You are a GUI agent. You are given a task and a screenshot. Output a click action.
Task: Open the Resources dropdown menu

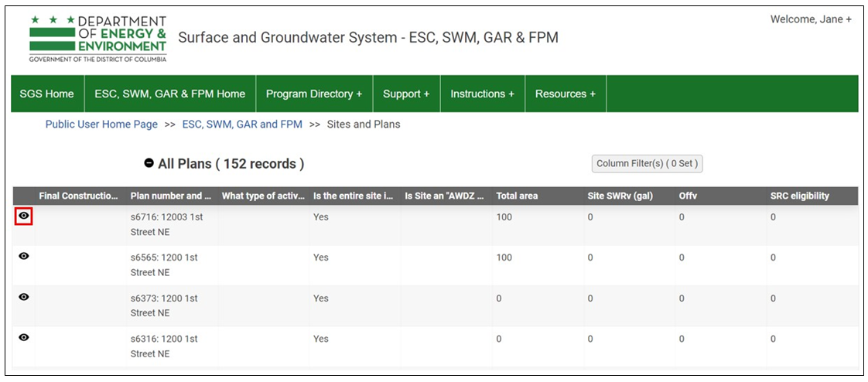click(565, 94)
